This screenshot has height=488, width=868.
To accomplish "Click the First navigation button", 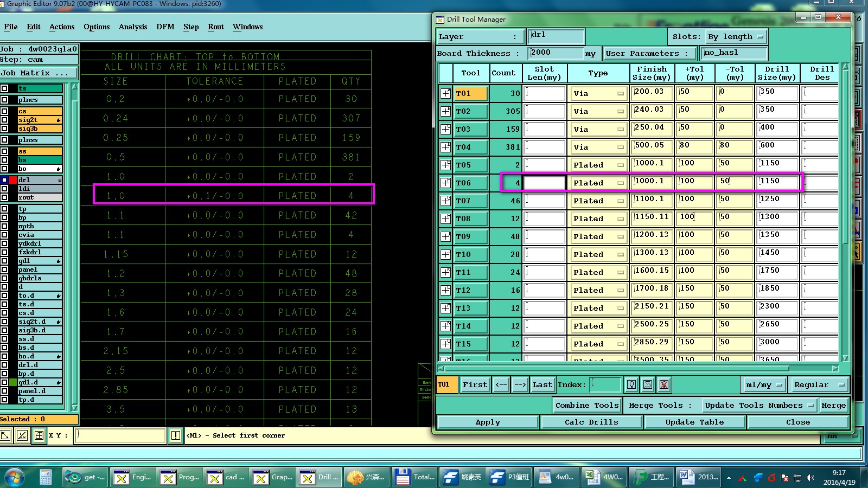I will (x=475, y=384).
